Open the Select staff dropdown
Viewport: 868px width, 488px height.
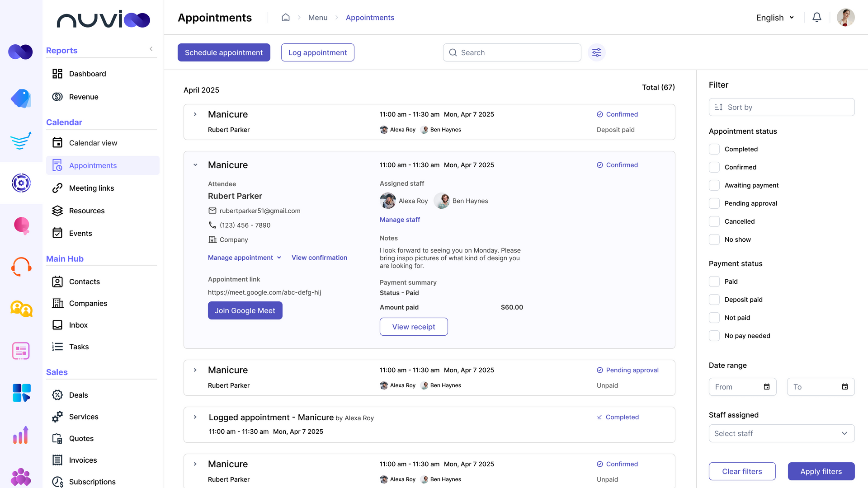tap(782, 433)
